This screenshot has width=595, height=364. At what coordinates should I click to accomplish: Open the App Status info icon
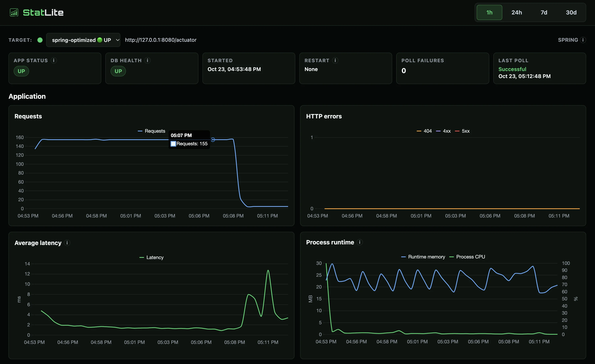click(x=54, y=60)
